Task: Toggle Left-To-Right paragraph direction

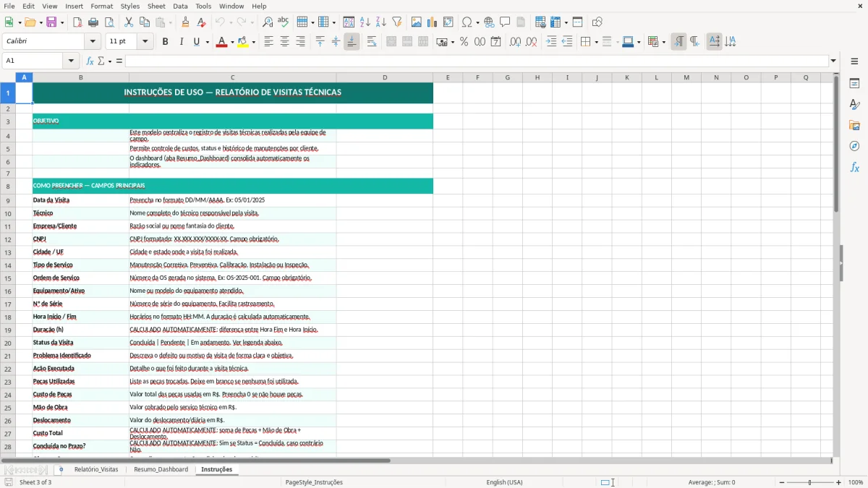Action: 678,42
